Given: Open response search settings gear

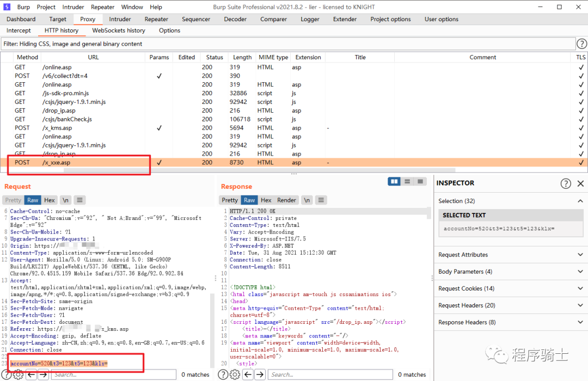Looking at the screenshot, I should coord(235,374).
